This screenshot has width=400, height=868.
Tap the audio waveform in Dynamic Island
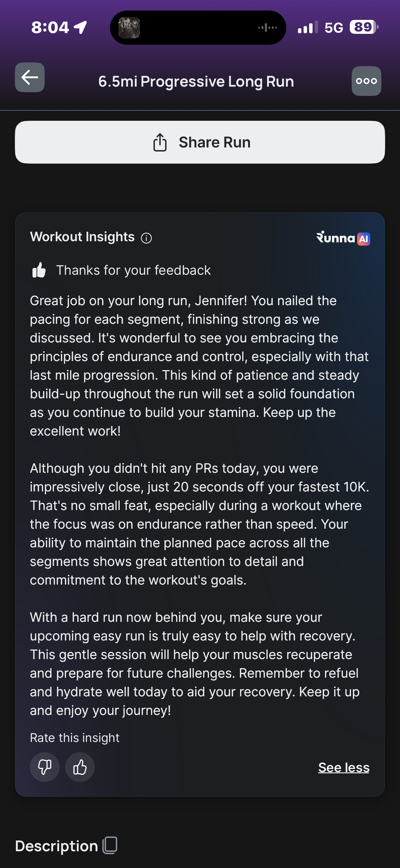268,28
